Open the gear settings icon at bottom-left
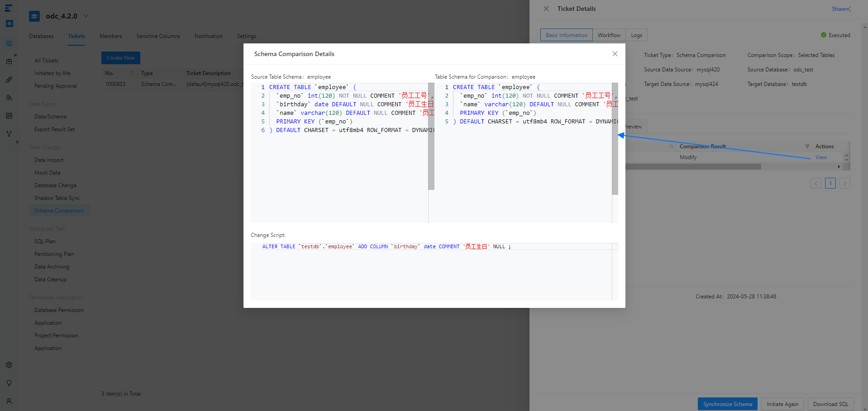868x411 pixels. point(9,365)
